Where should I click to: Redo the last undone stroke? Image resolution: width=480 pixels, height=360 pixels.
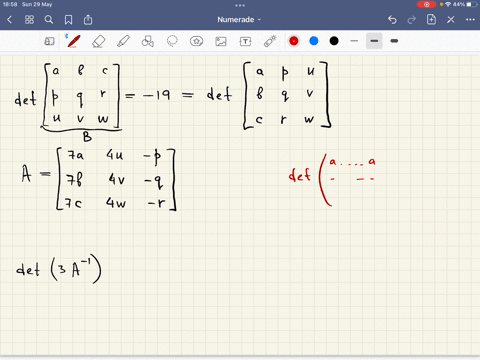412,20
